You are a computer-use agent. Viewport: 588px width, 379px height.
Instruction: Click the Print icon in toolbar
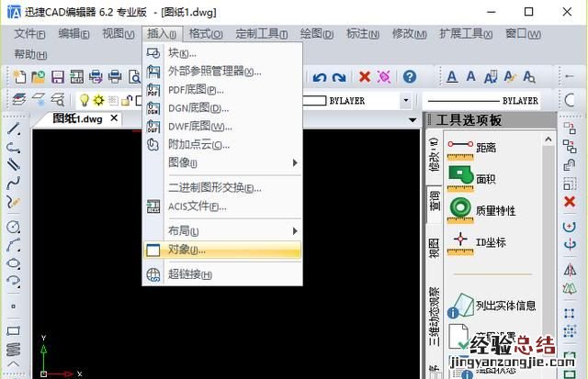pos(114,77)
